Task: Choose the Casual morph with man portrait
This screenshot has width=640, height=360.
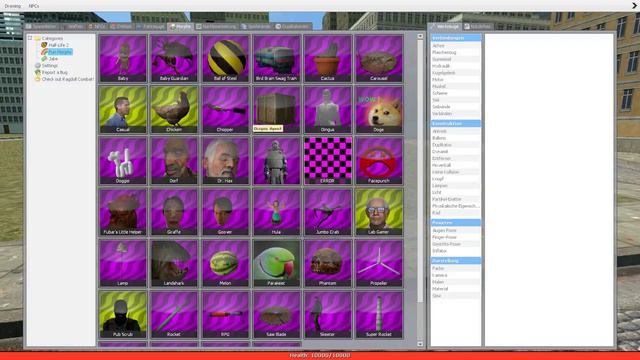Action: 123,110
